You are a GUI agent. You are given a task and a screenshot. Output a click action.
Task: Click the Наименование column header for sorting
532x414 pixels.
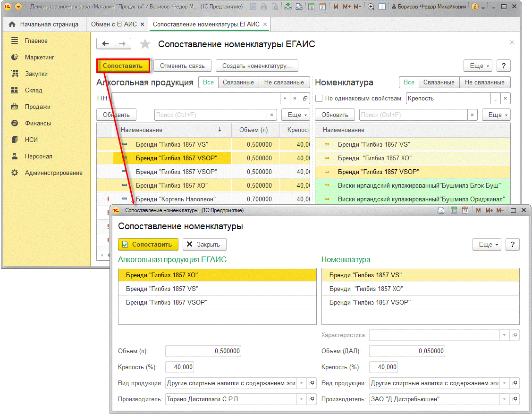[x=142, y=130]
